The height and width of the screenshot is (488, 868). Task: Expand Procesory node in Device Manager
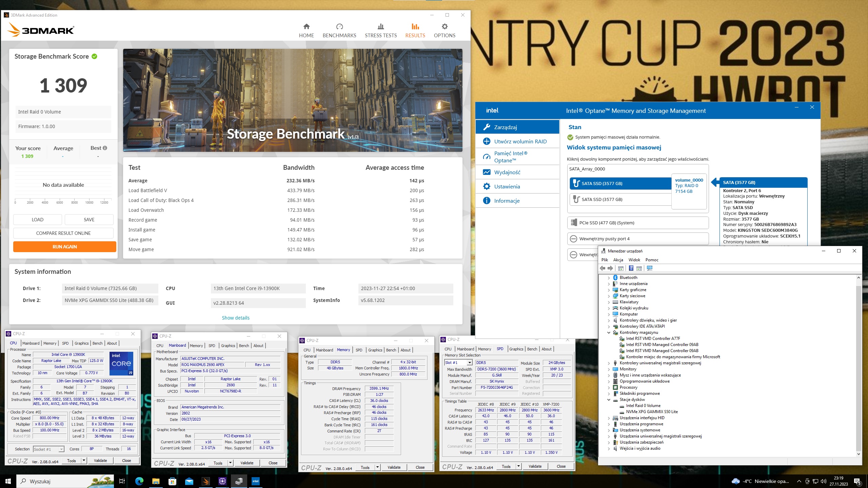[x=609, y=388]
